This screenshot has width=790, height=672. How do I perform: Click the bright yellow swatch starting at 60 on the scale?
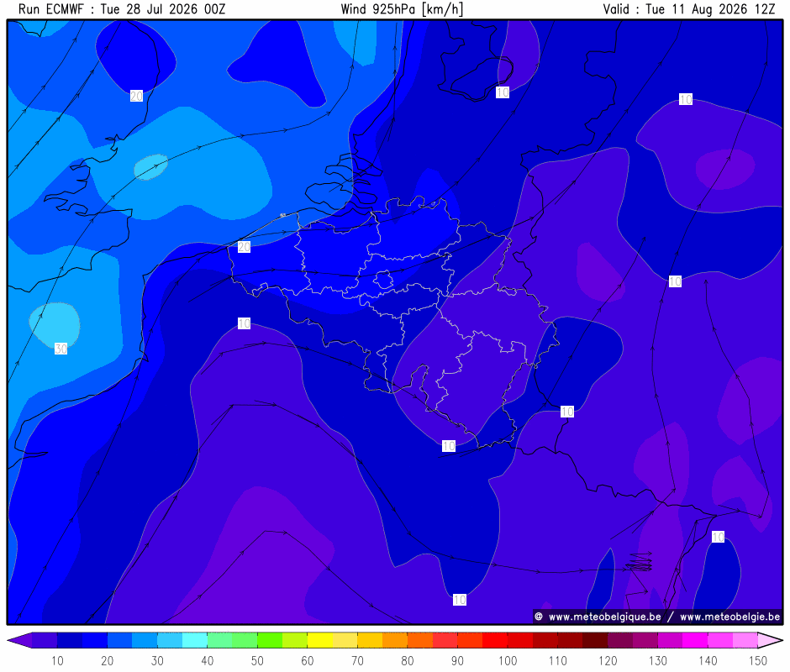[x=320, y=640]
